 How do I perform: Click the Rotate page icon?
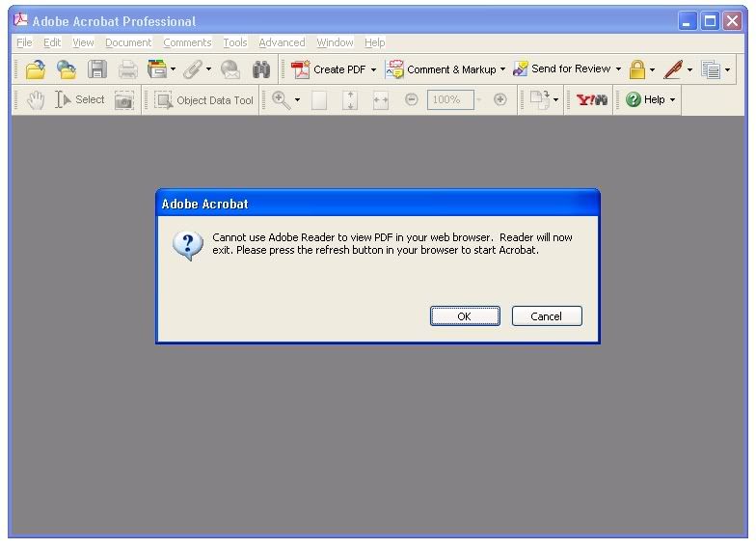pyautogui.click(x=540, y=100)
